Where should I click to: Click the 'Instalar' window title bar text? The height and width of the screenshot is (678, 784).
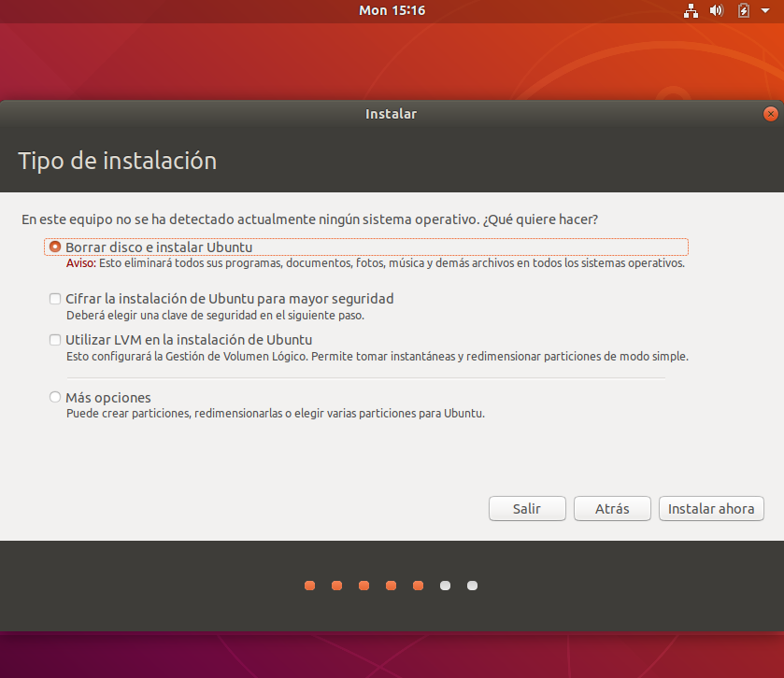[391, 114]
